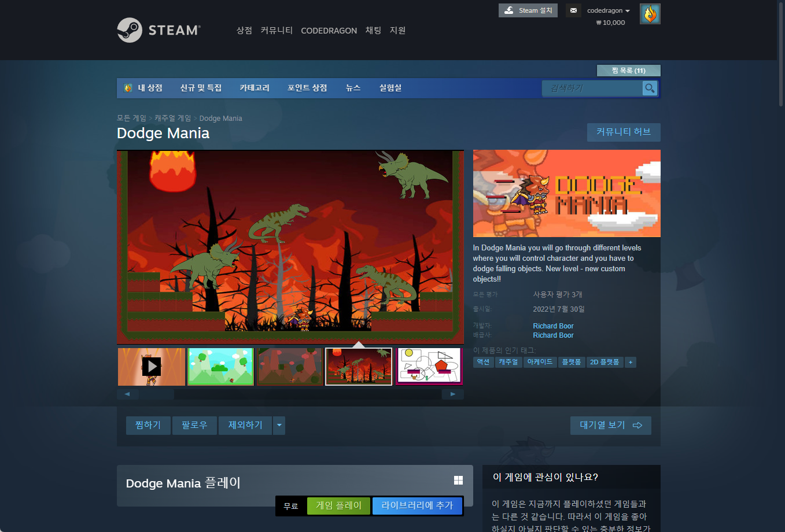This screenshot has height=532, width=785.
Task: Open 채팅 in the top menu
Action: tap(373, 30)
